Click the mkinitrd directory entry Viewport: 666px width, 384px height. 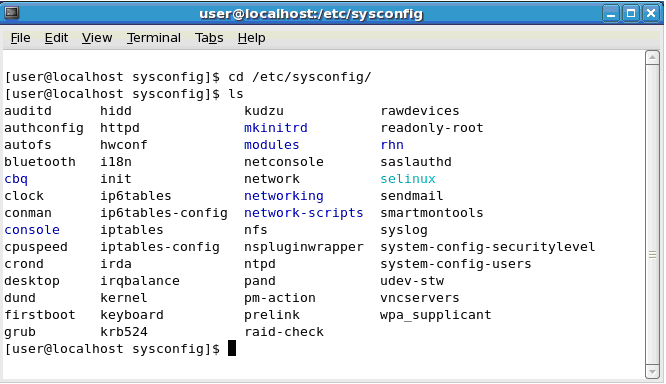point(276,128)
